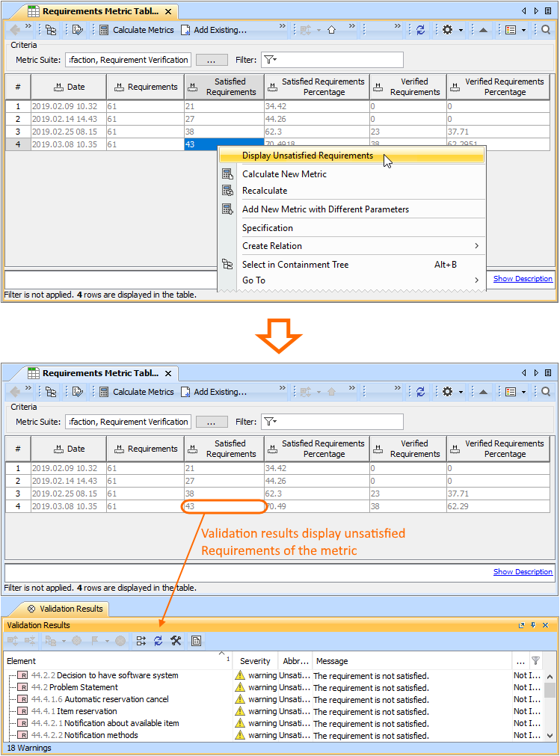Click collapse up-triangle icon in upper table toolbar

point(484,30)
